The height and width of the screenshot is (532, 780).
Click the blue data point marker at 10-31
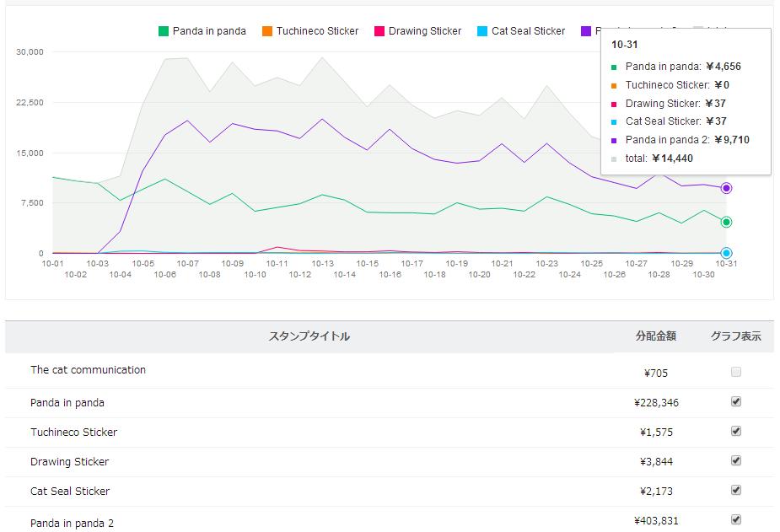tap(726, 253)
